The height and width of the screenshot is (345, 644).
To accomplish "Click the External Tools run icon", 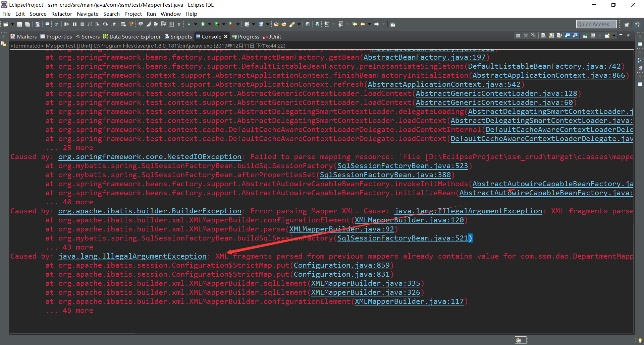I will [x=231, y=24].
